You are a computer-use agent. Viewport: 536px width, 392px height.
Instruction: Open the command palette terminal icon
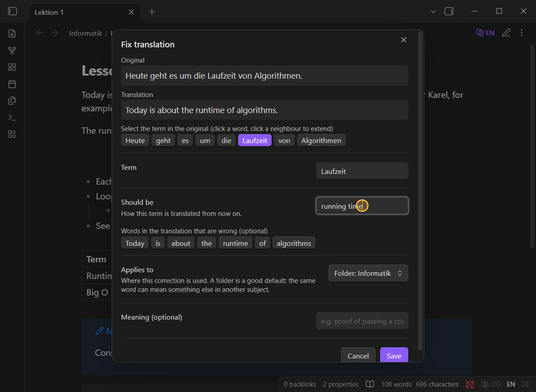[12, 117]
